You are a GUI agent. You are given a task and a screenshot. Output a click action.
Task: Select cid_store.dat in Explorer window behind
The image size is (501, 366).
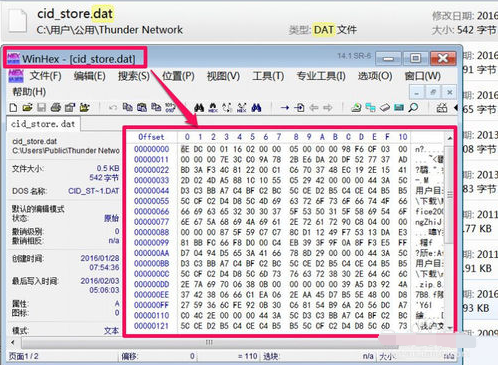(x=75, y=14)
